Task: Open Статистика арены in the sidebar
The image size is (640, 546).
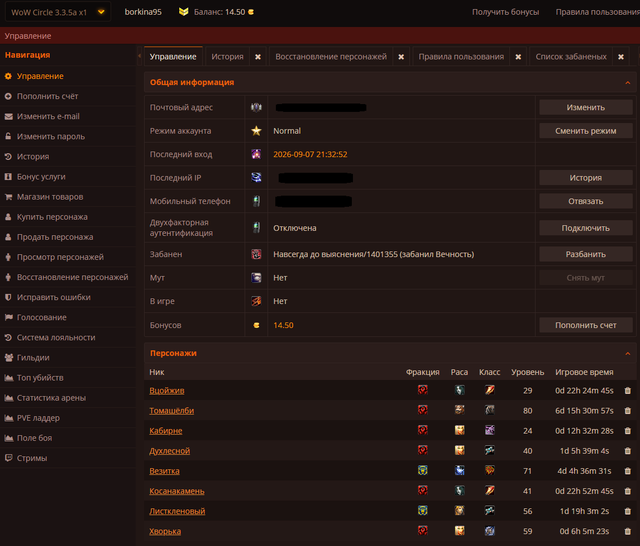Action: point(51,398)
